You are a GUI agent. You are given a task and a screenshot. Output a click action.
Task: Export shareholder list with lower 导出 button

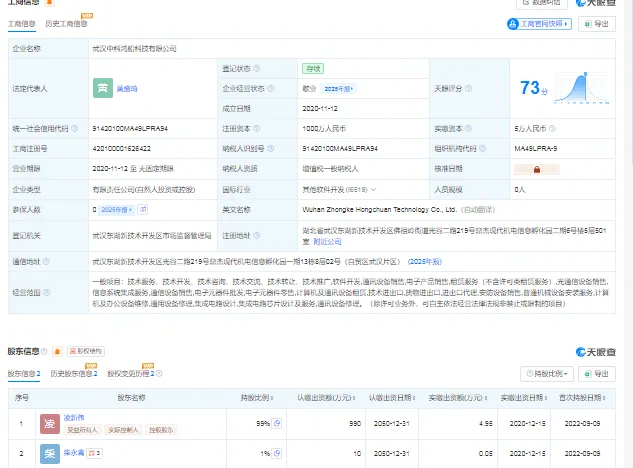pyautogui.click(x=597, y=374)
